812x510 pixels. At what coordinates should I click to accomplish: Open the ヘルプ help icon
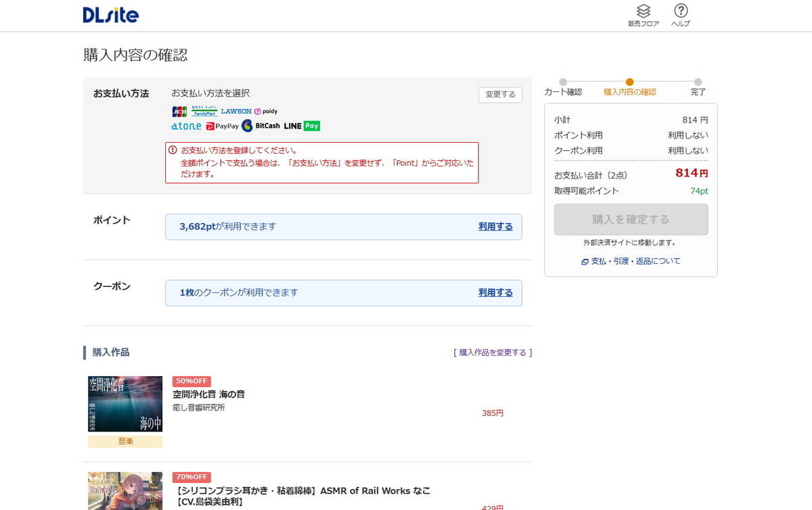[681, 15]
